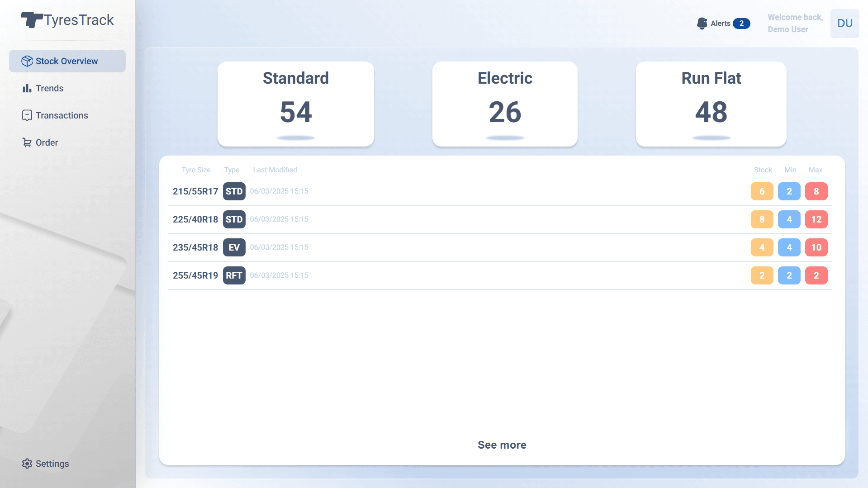Click the Alerts count badge 2

[741, 24]
